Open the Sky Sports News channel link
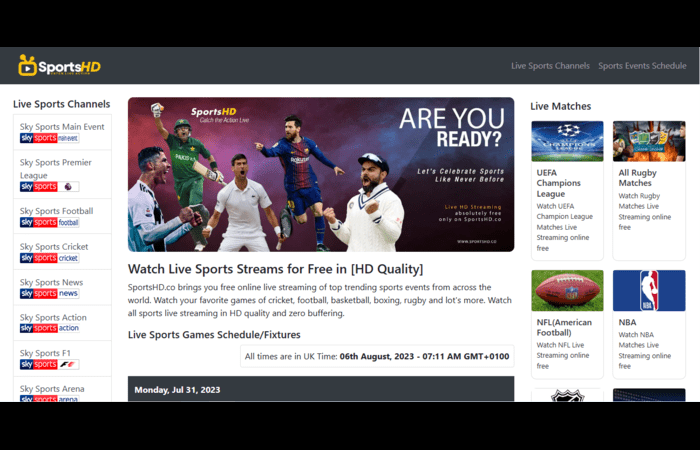Screen dimensions: 700x450 [51, 282]
